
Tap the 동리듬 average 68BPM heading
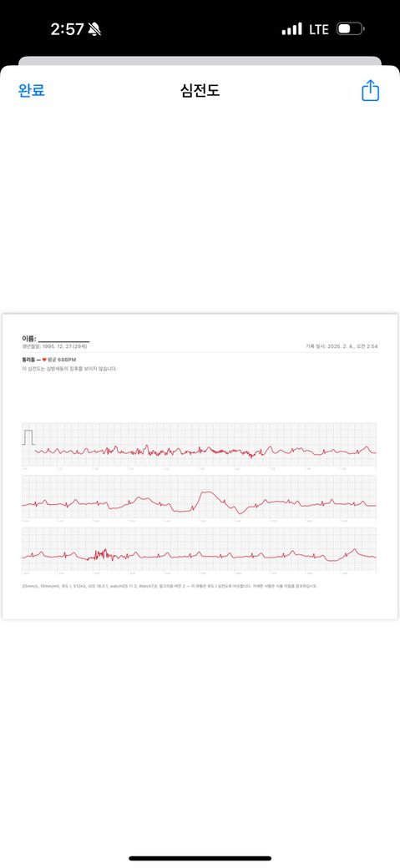(48, 359)
